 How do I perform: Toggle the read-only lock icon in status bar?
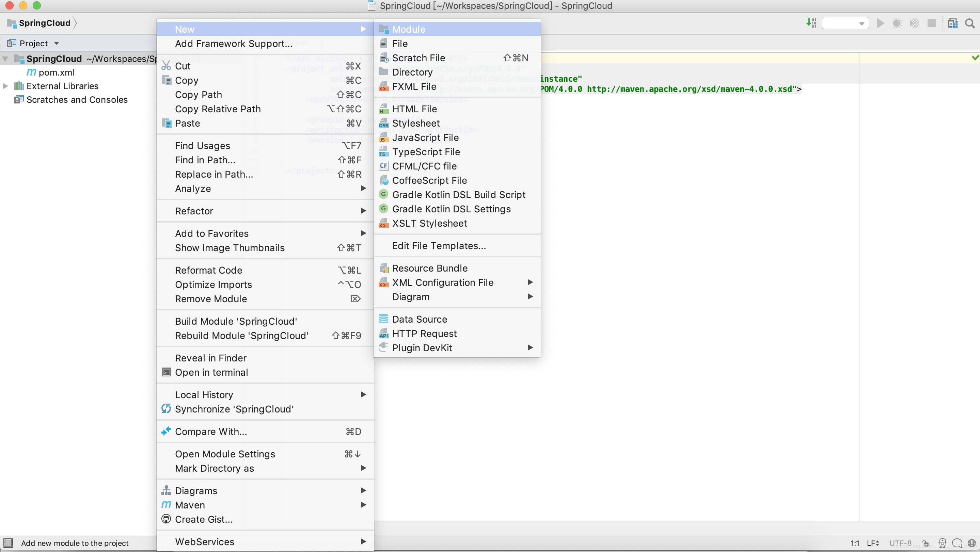click(x=926, y=543)
